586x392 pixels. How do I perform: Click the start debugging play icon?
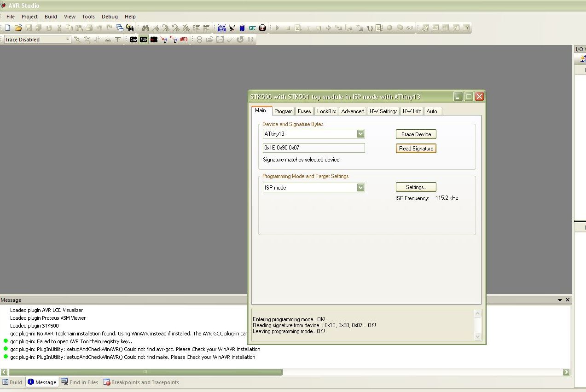point(278,28)
